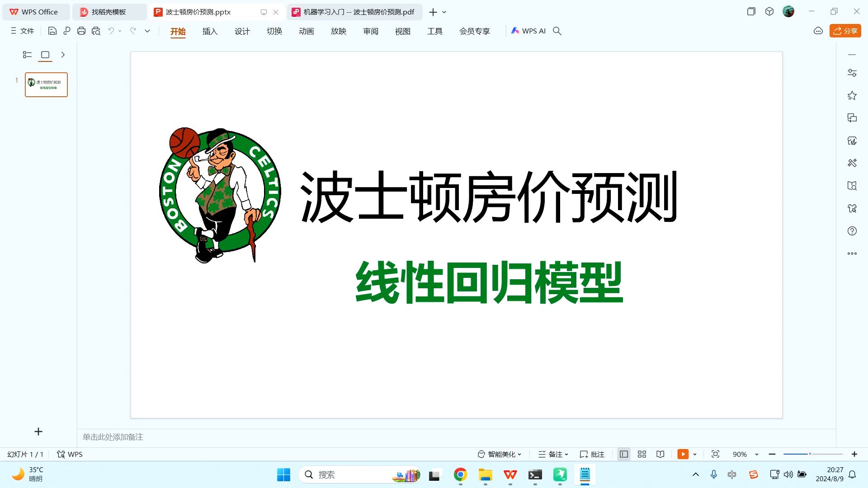Switch to thumbnail view in slide panel
The width and height of the screenshot is (868, 488).
tap(45, 55)
